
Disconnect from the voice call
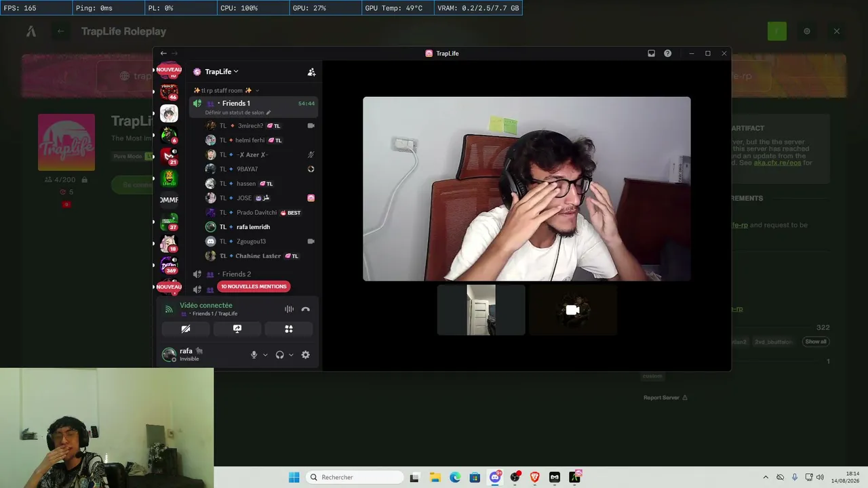306,309
